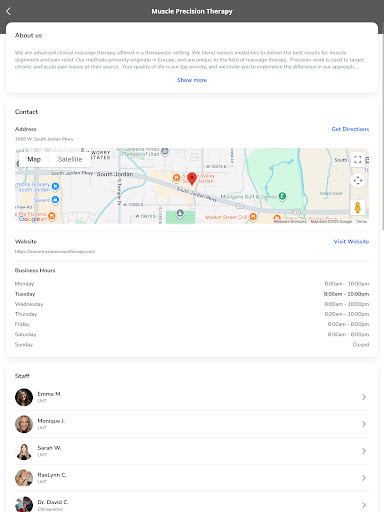Toggle map fullscreen view

pos(358,160)
